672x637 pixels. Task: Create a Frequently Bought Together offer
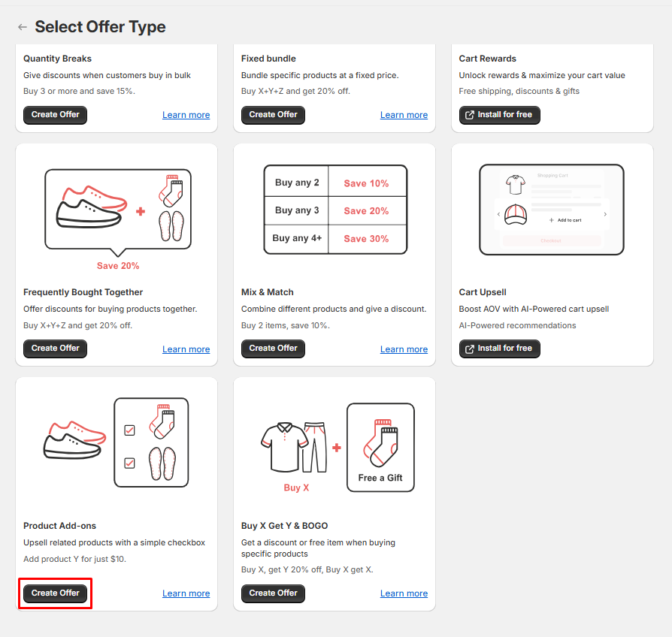point(55,349)
